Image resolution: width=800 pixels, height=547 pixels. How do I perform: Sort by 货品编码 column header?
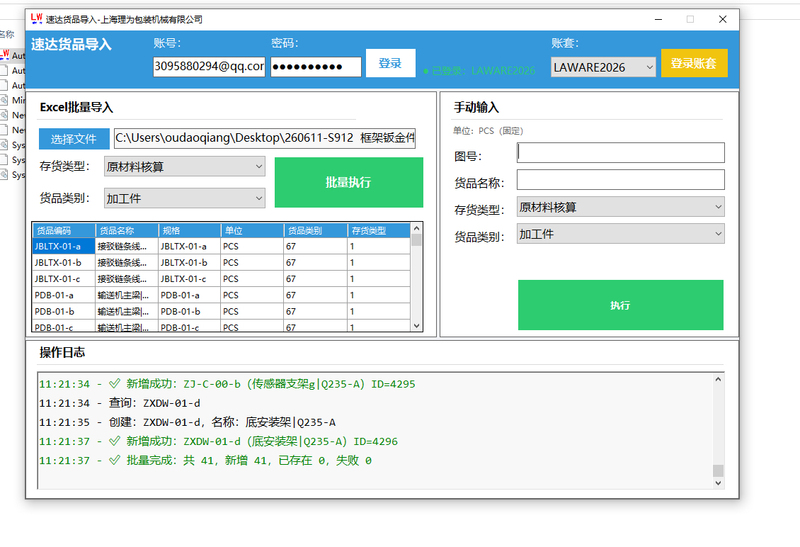pos(64,231)
